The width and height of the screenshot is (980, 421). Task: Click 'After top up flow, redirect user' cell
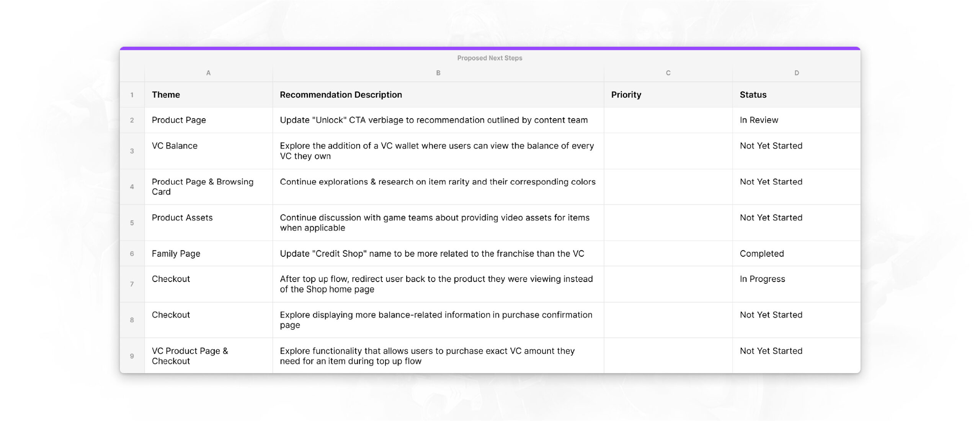(438, 284)
